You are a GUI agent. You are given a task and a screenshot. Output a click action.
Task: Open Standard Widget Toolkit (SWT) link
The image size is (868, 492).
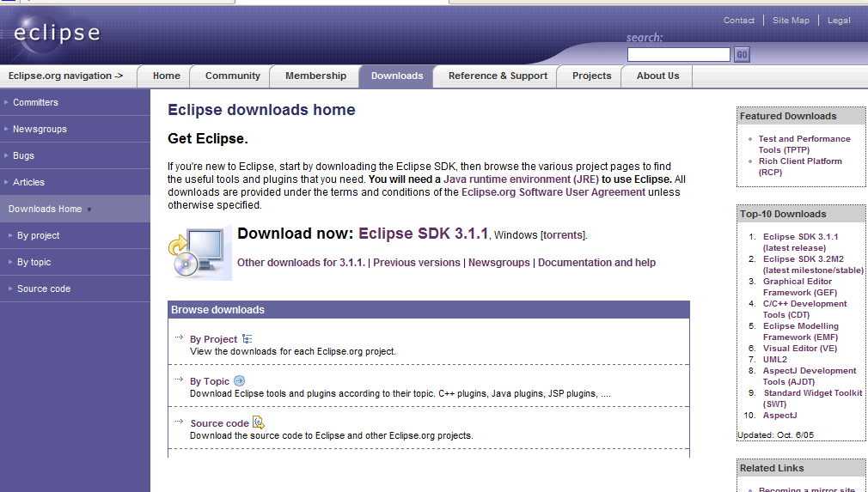click(x=813, y=398)
